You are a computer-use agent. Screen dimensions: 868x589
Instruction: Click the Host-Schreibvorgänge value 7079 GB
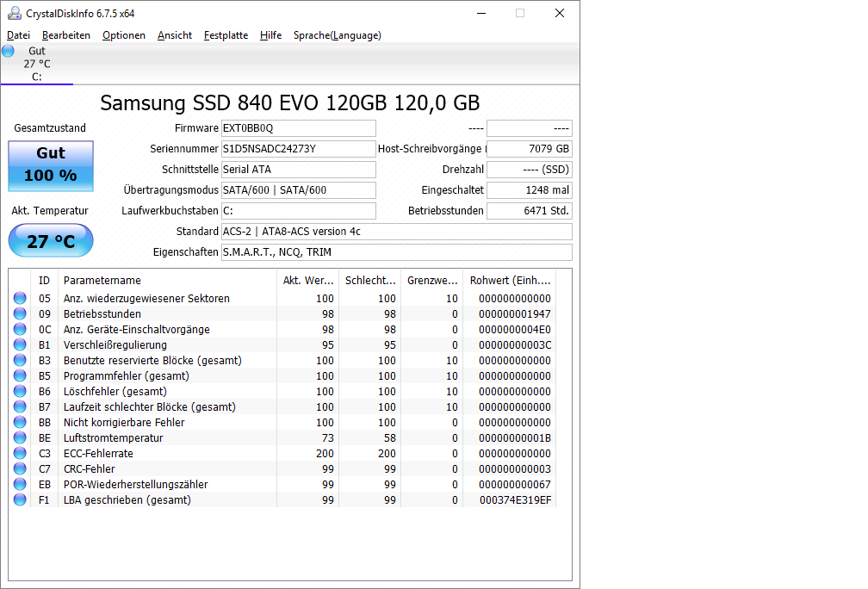pyautogui.click(x=530, y=148)
